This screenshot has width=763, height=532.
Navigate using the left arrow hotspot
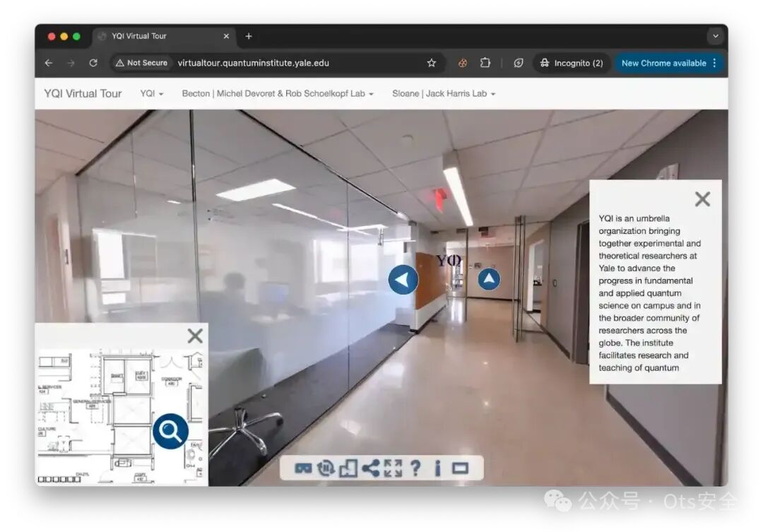pyautogui.click(x=403, y=280)
